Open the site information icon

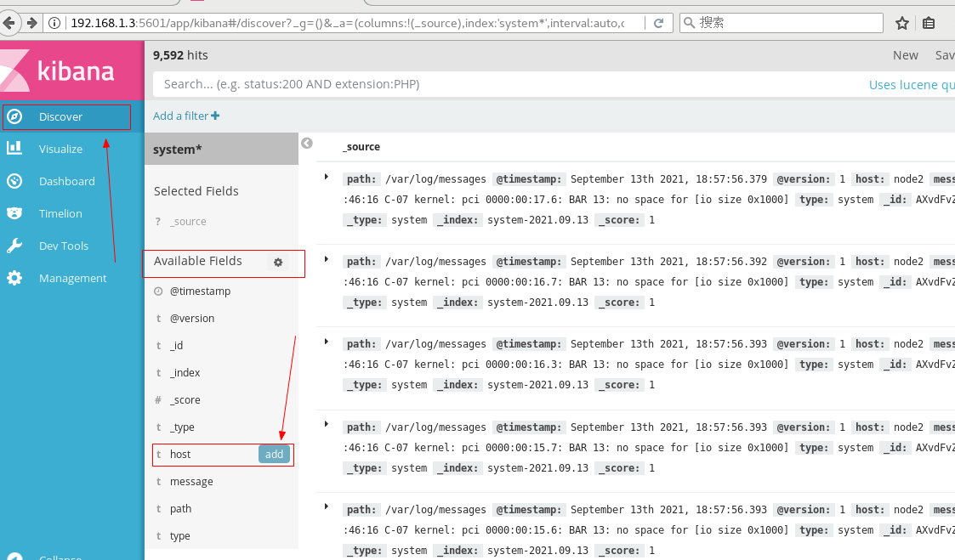[54, 23]
